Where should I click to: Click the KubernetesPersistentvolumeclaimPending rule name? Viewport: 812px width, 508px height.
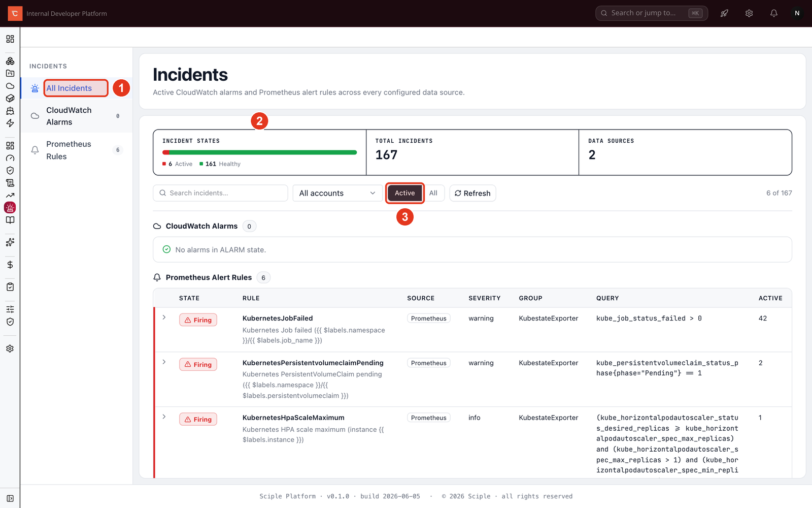(x=313, y=363)
